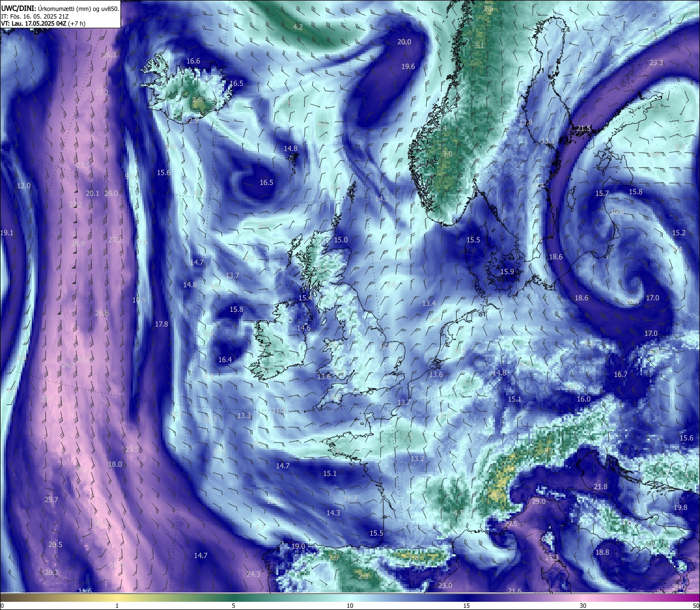Screen dimensions: 700x610
Task: Click the value 12.0 on the map
Action: tap(24, 186)
